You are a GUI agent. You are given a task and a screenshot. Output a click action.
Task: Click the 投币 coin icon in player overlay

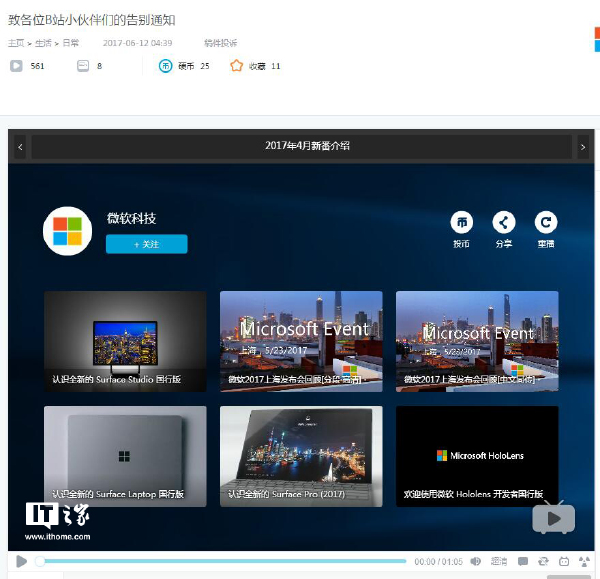click(461, 222)
